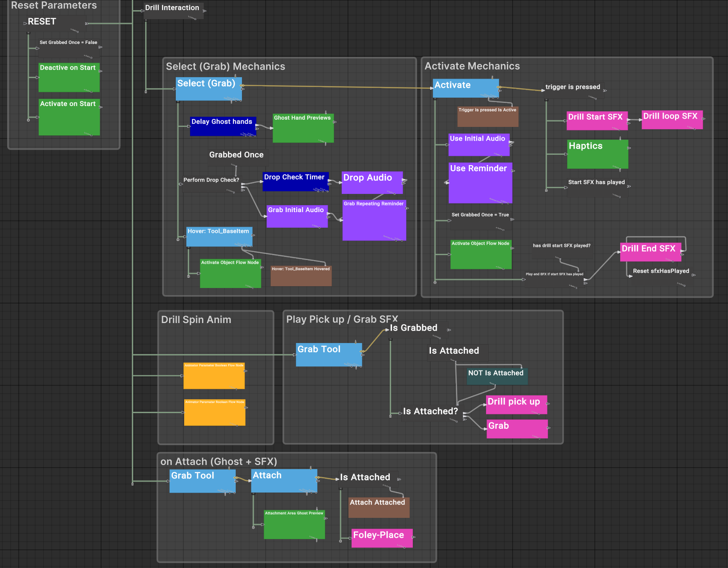Select the top Animator Parameter Boolean Flow Node
Screen dimensions: 728x568
(214, 376)
